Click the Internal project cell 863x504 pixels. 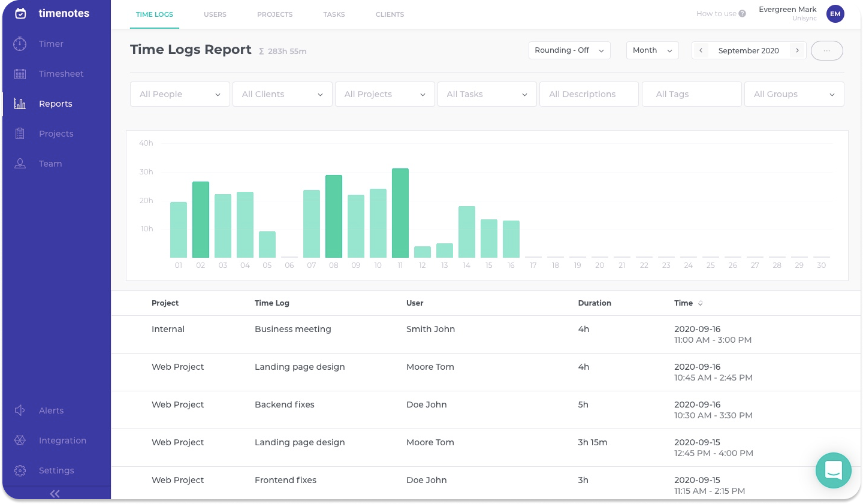(x=168, y=329)
